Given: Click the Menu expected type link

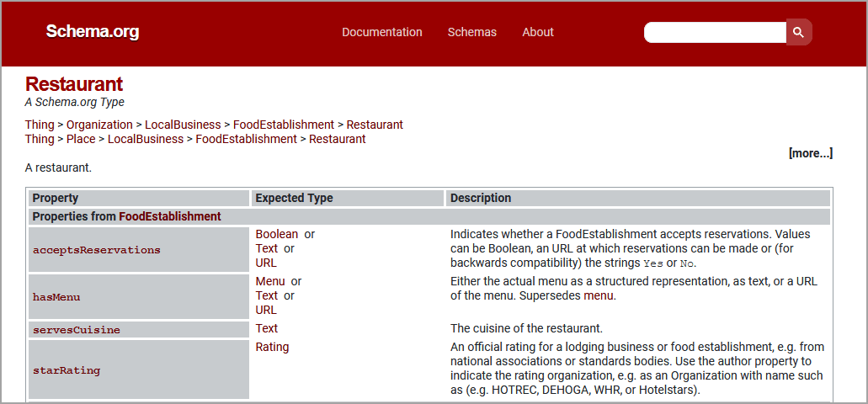Looking at the screenshot, I should point(270,281).
